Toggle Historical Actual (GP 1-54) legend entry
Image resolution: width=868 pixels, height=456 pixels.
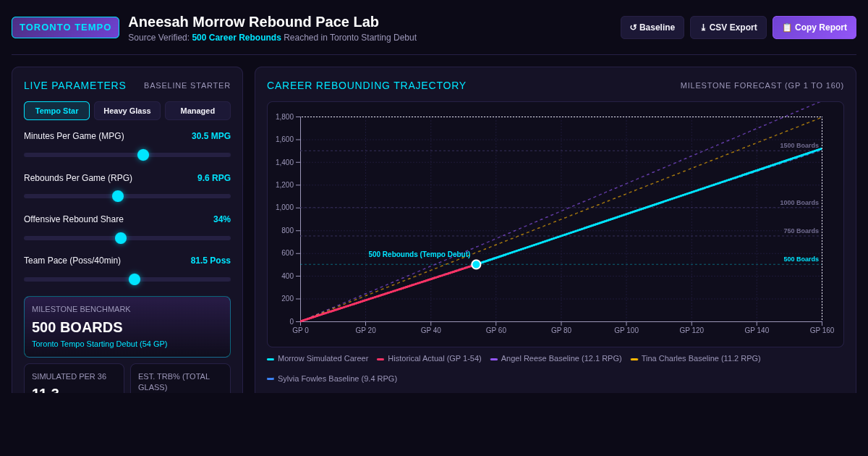(429, 358)
